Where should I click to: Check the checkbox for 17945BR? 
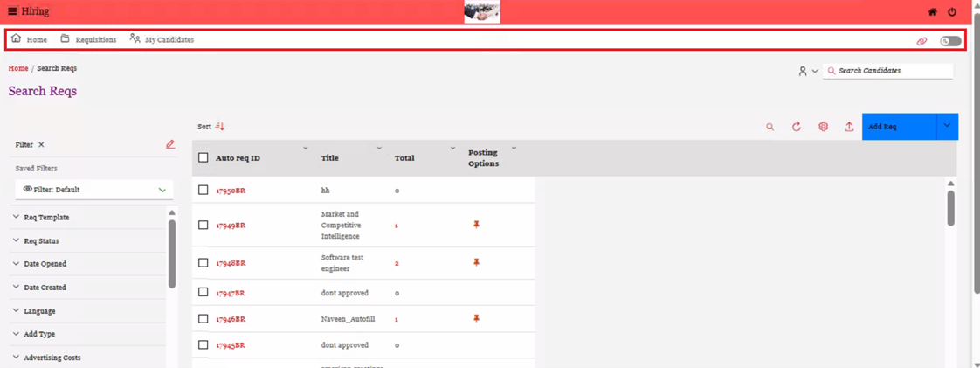tap(204, 345)
